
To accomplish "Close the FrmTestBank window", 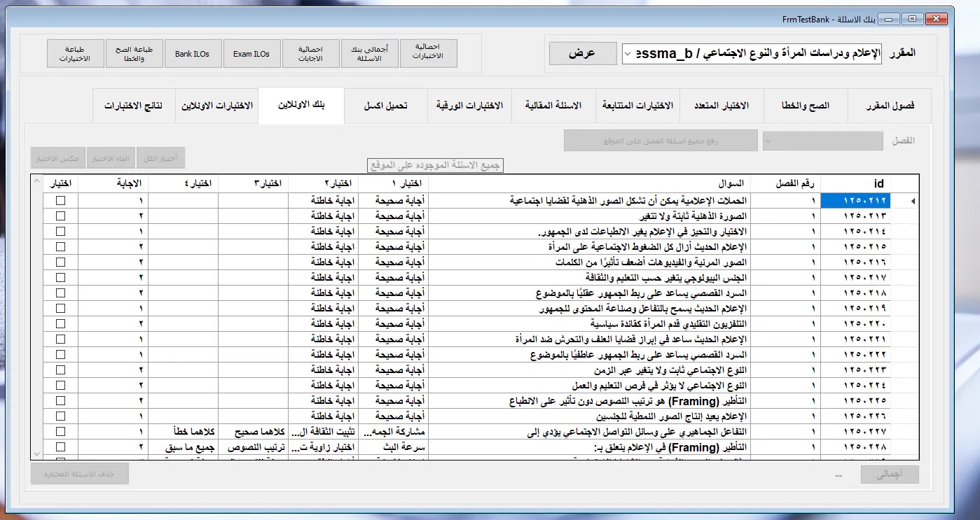I will pyautogui.click(x=937, y=19).
